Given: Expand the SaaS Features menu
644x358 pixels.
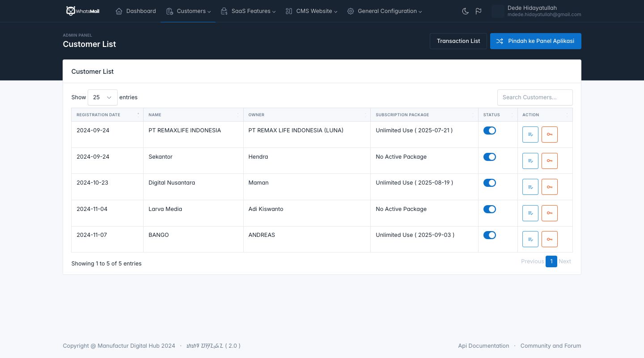Looking at the screenshot, I should tap(248, 11).
